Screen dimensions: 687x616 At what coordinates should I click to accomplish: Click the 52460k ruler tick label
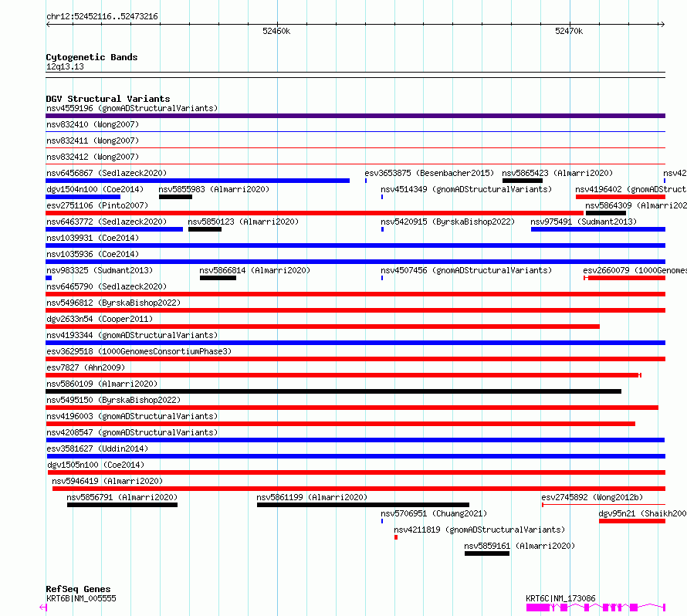[276, 31]
